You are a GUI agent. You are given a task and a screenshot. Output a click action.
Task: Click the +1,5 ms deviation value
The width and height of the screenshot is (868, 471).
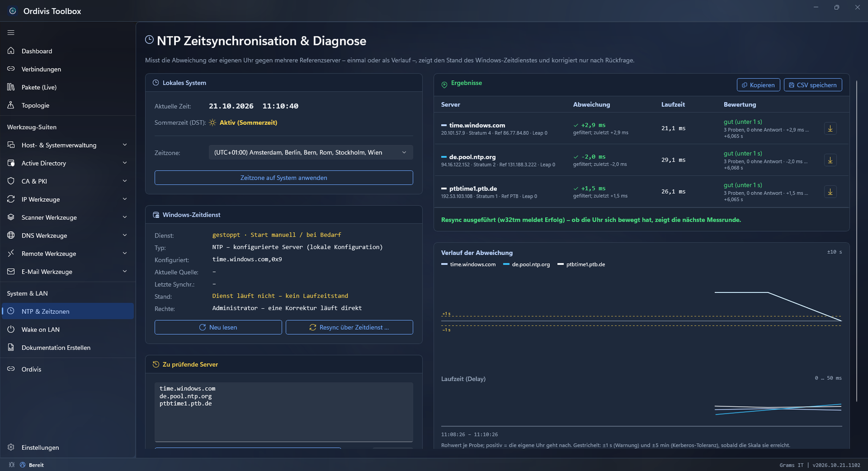(593, 188)
